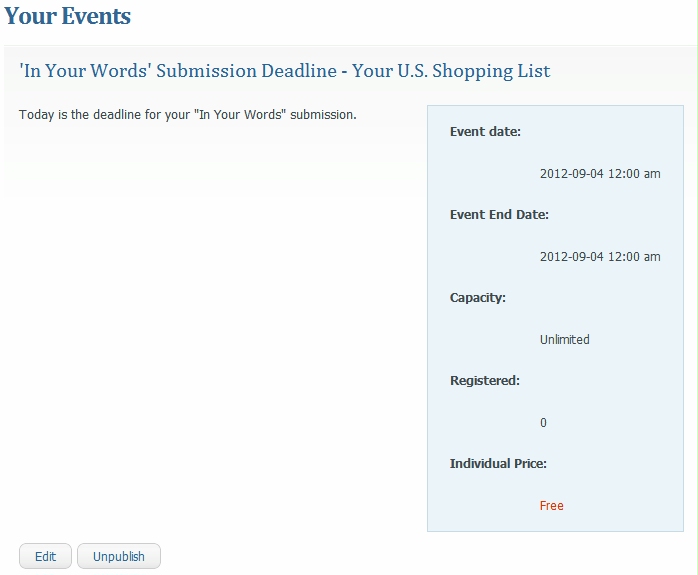Click the Edit button
Viewport: 698px width, 575px height.
pyautogui.click(x=45, y=556)
